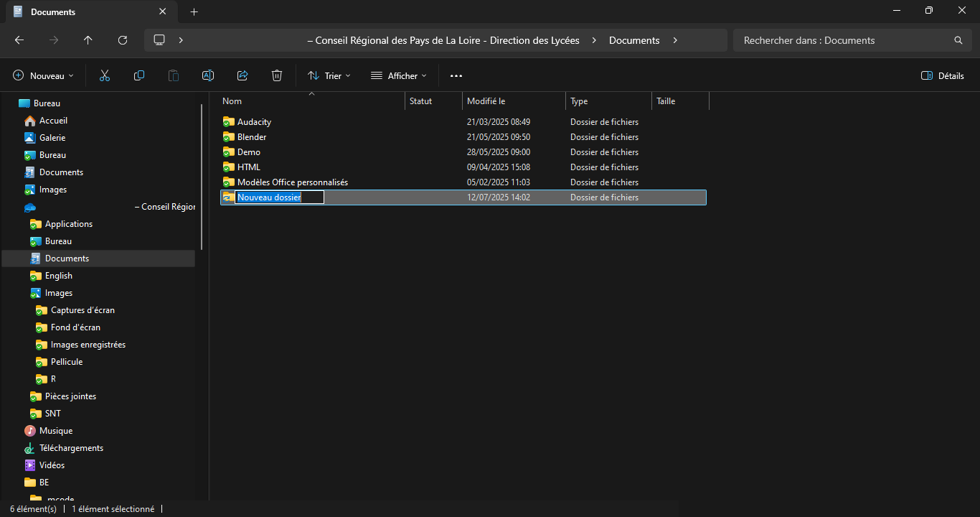Click the Delete trash icon
980x517 pixels.
click(x=277, y=75)
